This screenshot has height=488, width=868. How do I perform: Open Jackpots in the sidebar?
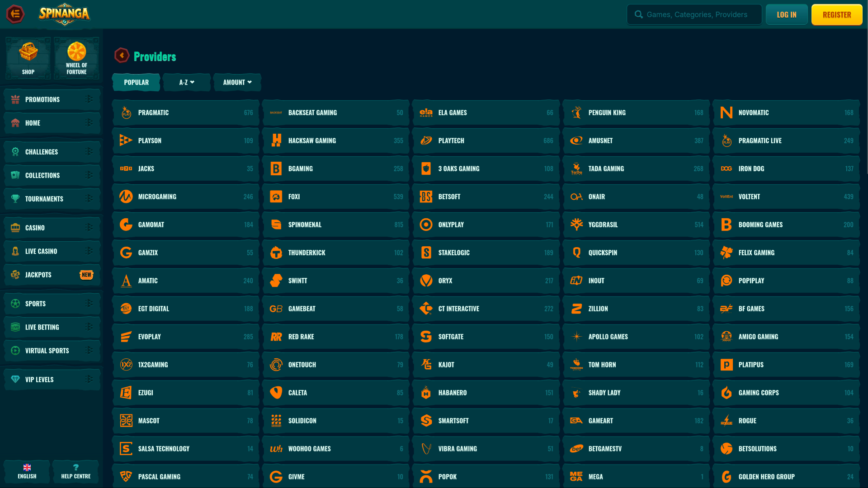tap(52, 275)
